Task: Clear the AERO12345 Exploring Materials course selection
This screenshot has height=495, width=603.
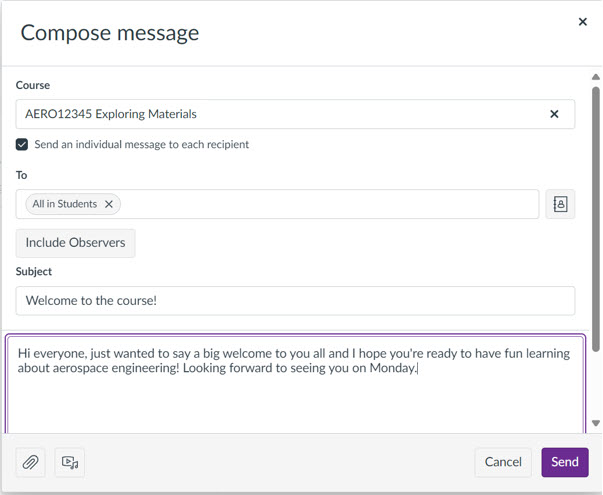Action: point(554,114)
